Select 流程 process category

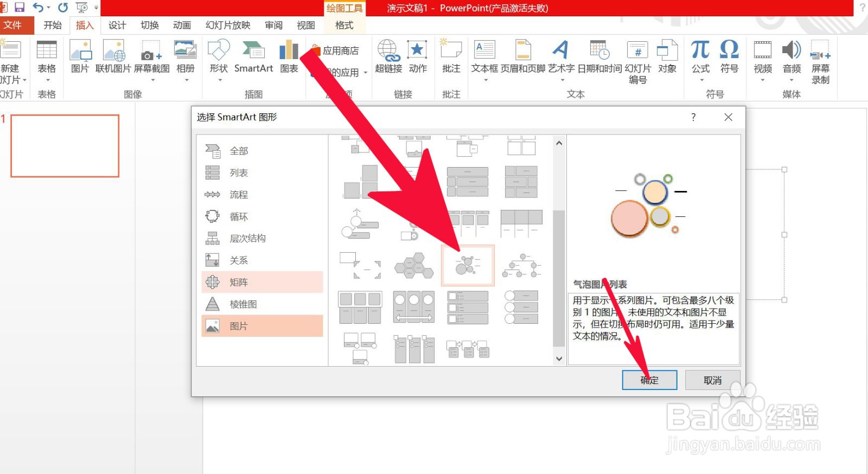[262, 195]
